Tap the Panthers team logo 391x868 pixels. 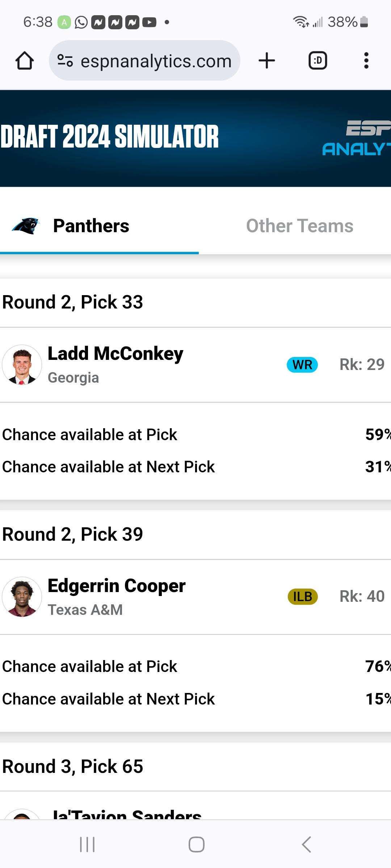(x=25, y=226)
